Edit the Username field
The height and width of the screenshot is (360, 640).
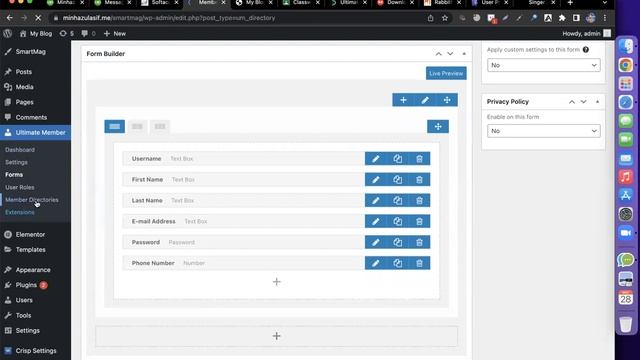pyautogui.click(x=376, y=159)
